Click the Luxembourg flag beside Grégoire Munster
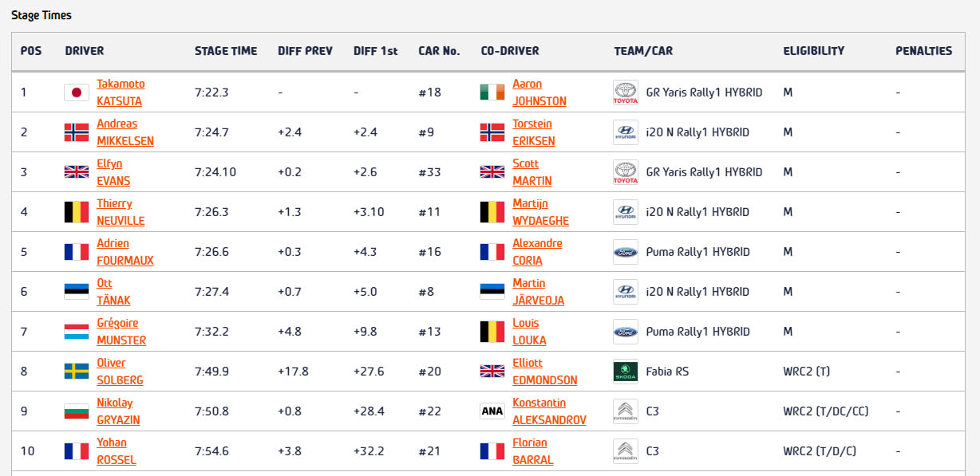The width and height of the screenshot is (980, 476). coord(77,332)
